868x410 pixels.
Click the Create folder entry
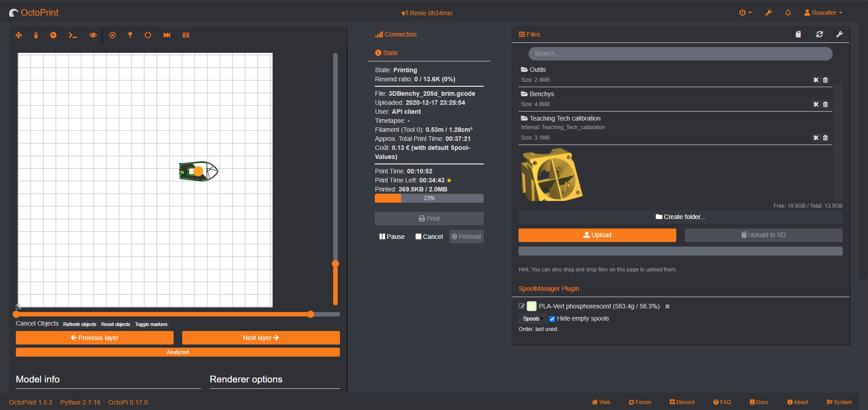tap(680, 217)
